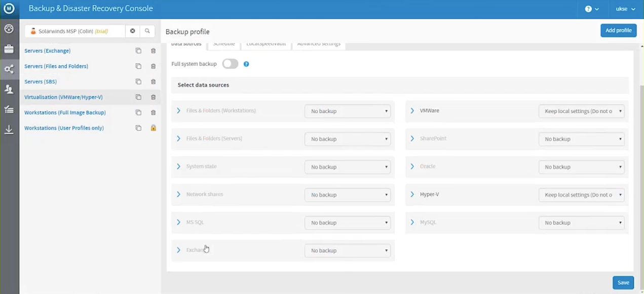644x294 pixels.
Task: Switch to the Advanced settings tab
Action: (319, 45)
